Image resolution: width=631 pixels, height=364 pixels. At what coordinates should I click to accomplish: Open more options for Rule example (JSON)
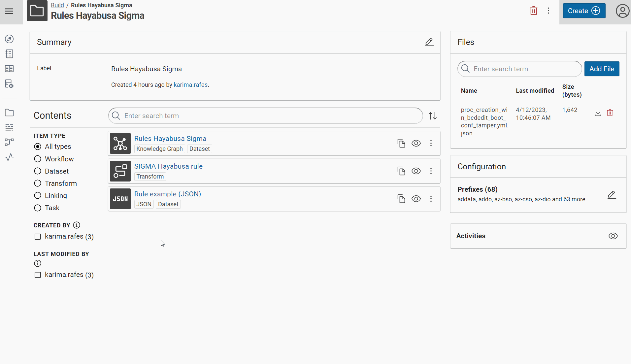(x=431, y=199)
